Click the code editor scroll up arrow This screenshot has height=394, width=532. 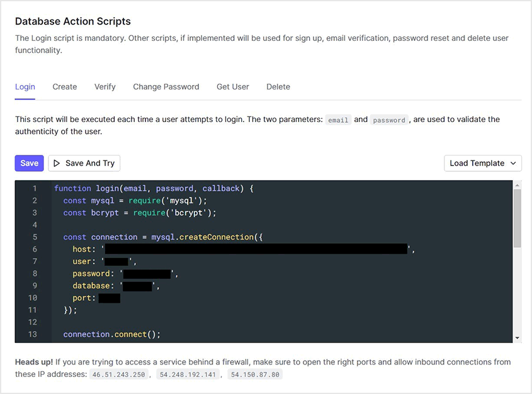point(518,185)
